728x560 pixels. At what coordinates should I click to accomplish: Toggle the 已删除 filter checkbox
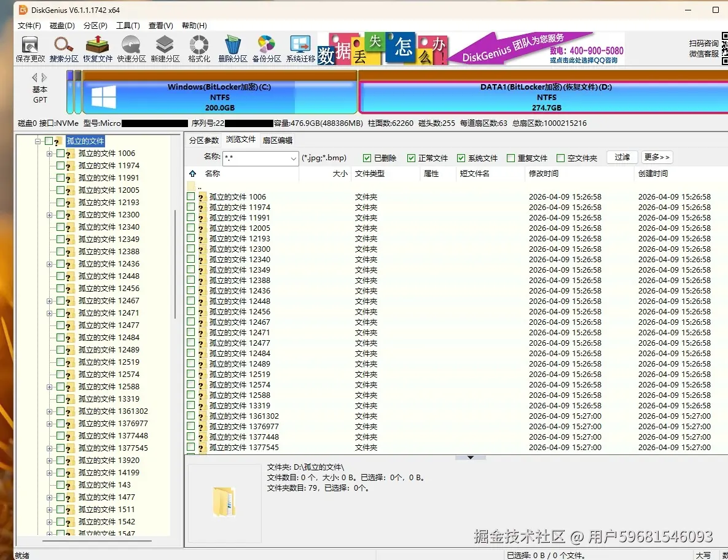[x=367, y=158]
